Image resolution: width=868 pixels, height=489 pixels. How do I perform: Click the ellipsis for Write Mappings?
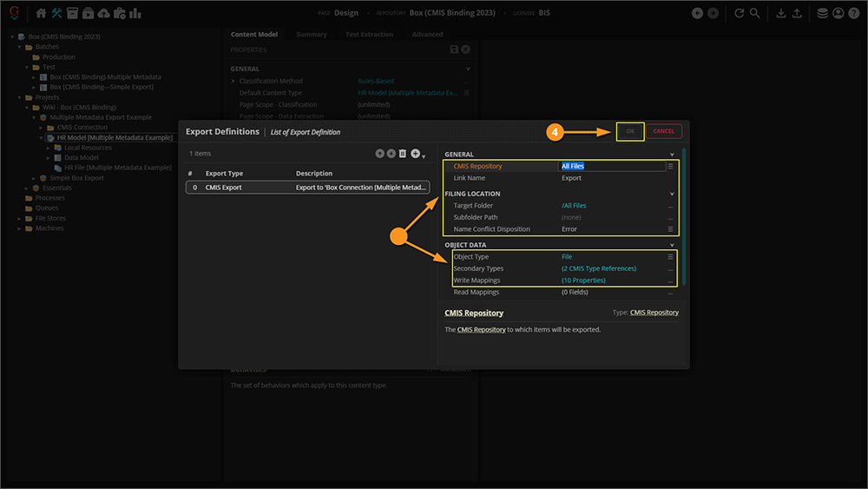(670, 281)
